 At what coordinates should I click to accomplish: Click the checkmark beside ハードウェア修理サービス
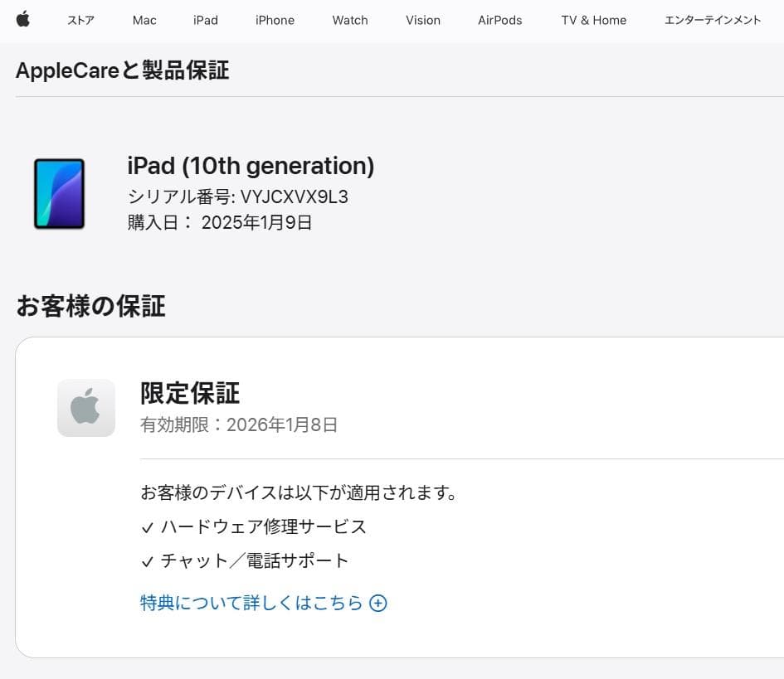148,526
